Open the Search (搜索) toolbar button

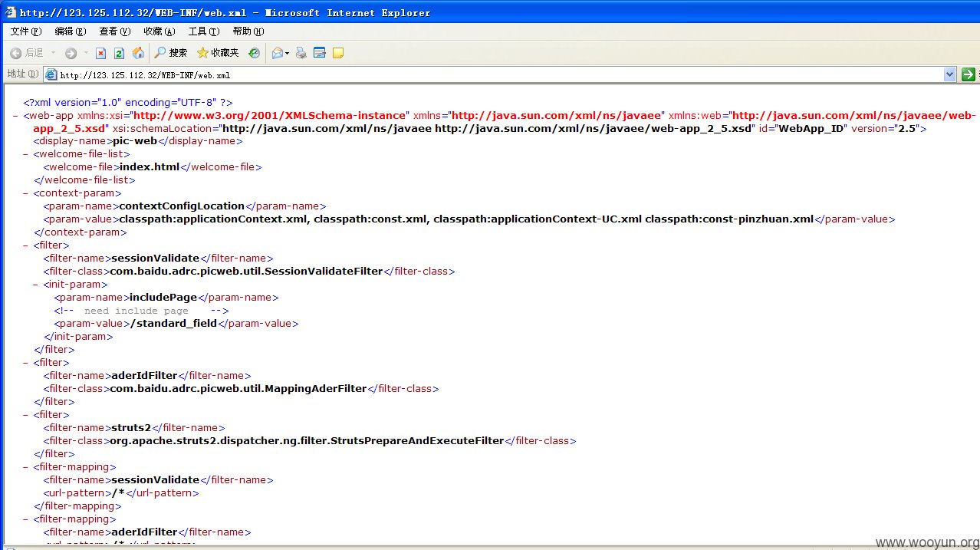pyautogui.click(x=170, y=53)
